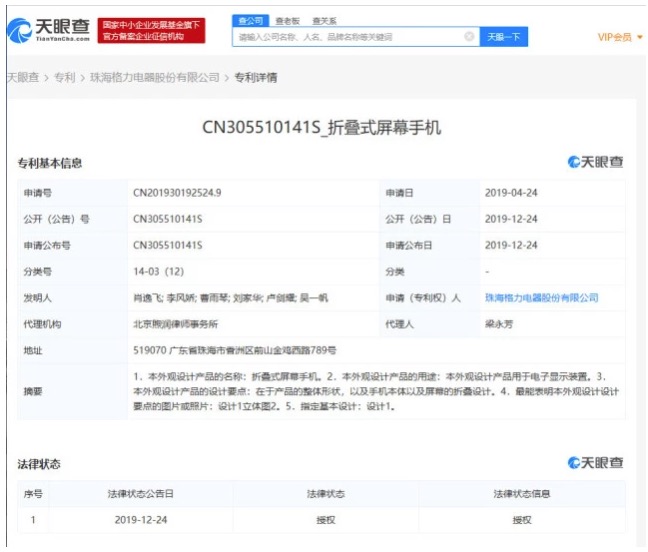Click the search button 天眼一下
Image resolution: width=648 pixels, height=552 pixels.
point(503,37)
